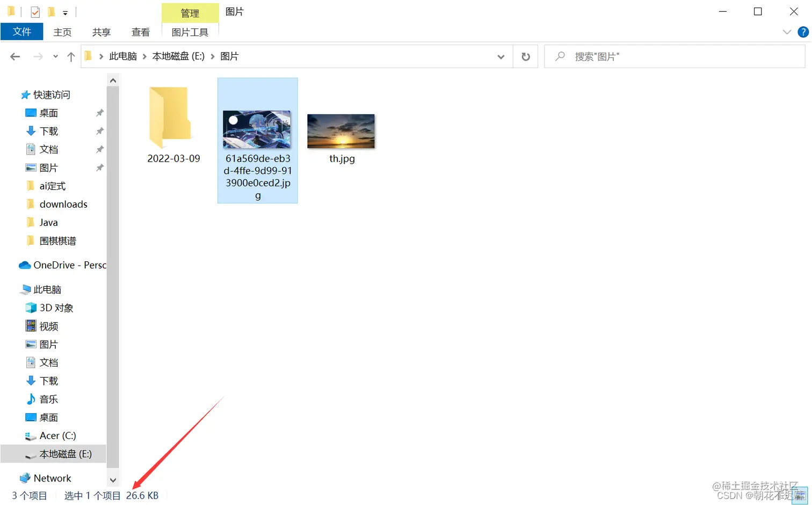Open 视频 under This PC

point(48,326)
